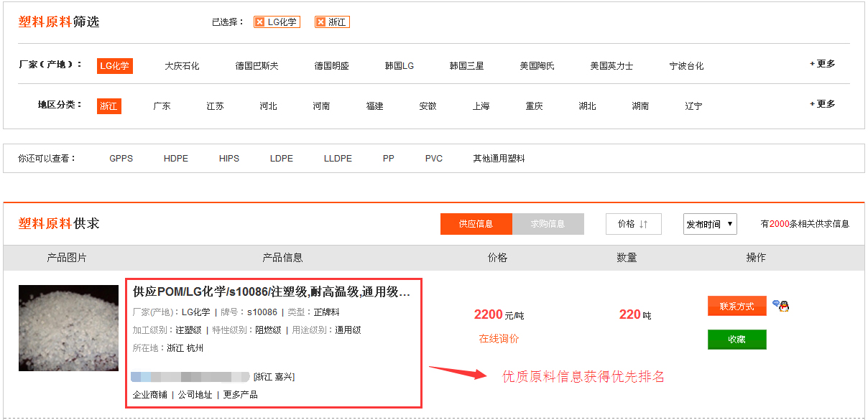Viewport: 868px width, 420px height.
Task: Switch to the 供应信息 tab
Action: pos(476,224)
